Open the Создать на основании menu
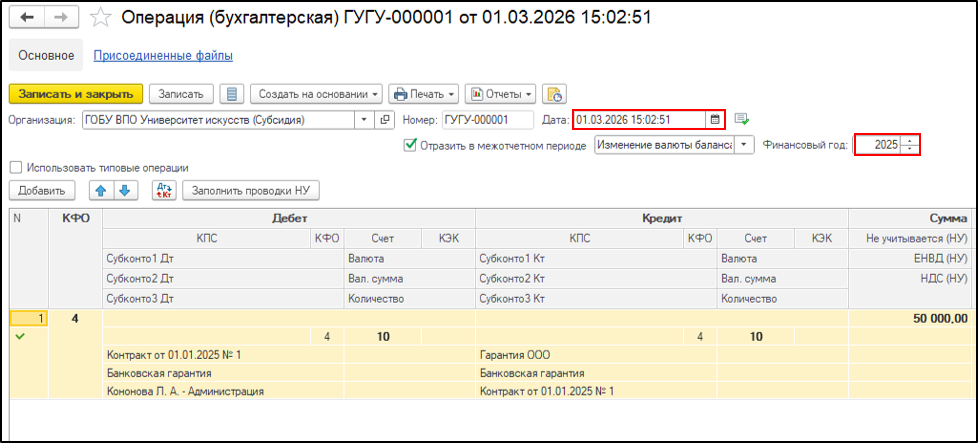 (316, 94)
